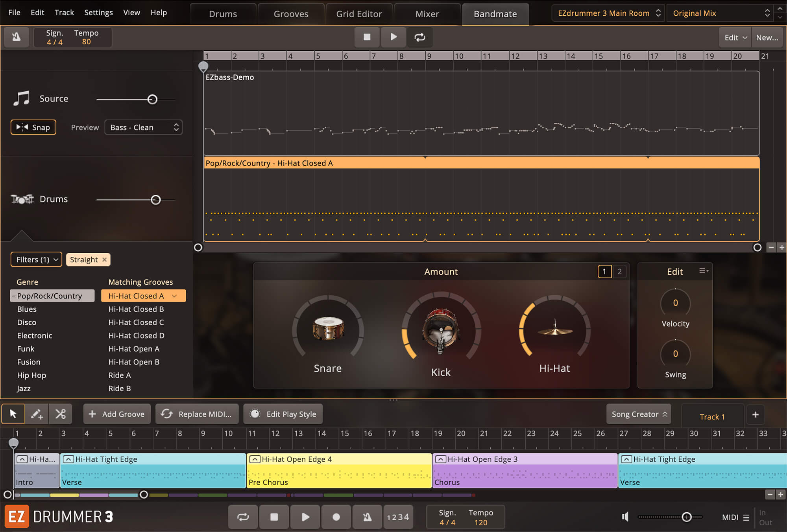Image resolution: width=787 pixels, height=532 pixels.
Task: Expand the Filters (1) dropdown
Action: coord(36,260)
